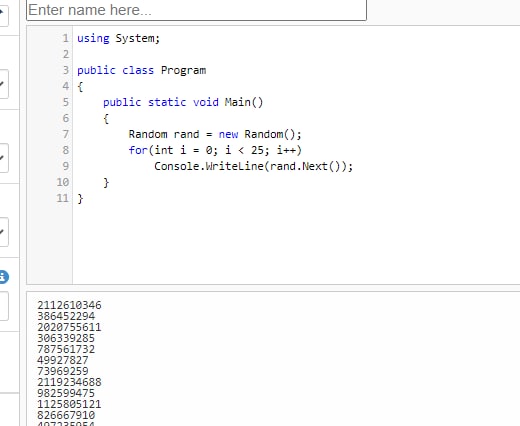Click line number 11 in the gutter
This screenshot has height=426, width=520.
[63, 198]
